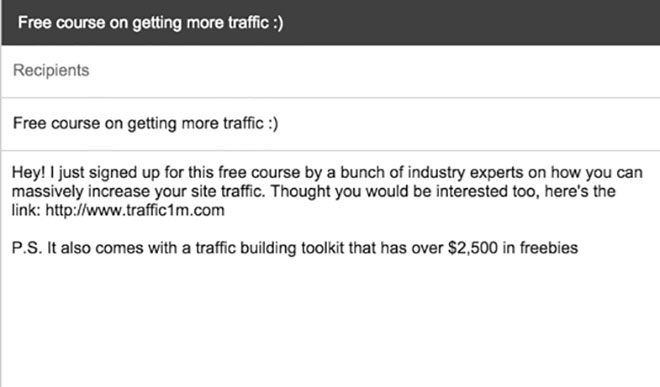Click "getting more traffic" in the subject field
This screenshot has width=660, height=387.
pyautogui.click(x=195, y=123)
